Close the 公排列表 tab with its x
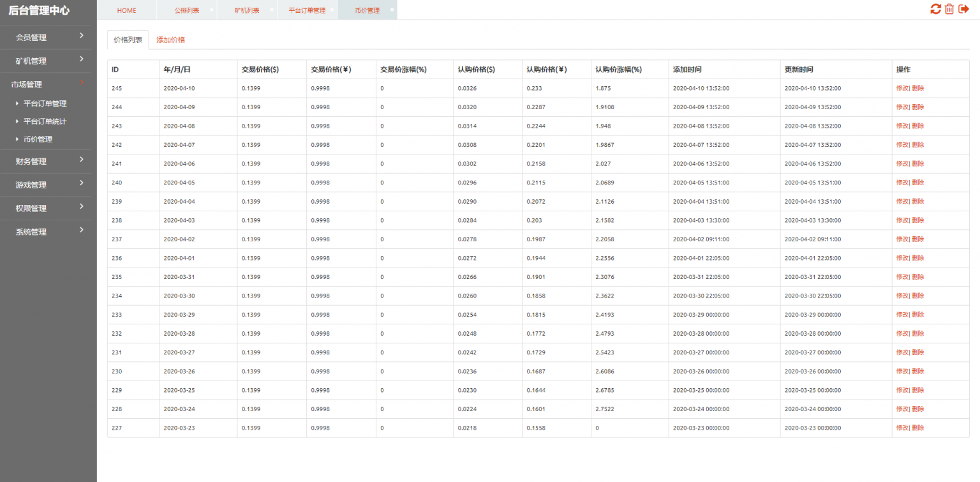This screenshot has height=482, width=980. click(x=211, y=10)
